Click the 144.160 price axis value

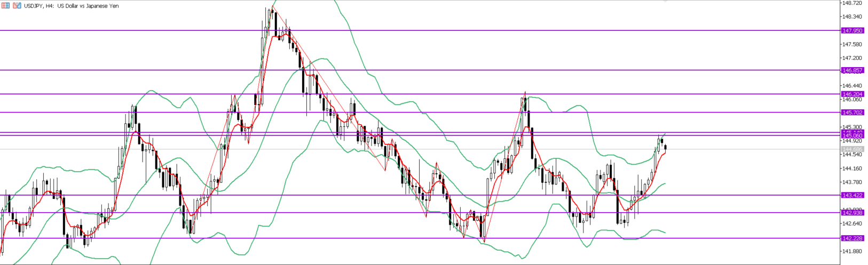[x=853, y=168]
